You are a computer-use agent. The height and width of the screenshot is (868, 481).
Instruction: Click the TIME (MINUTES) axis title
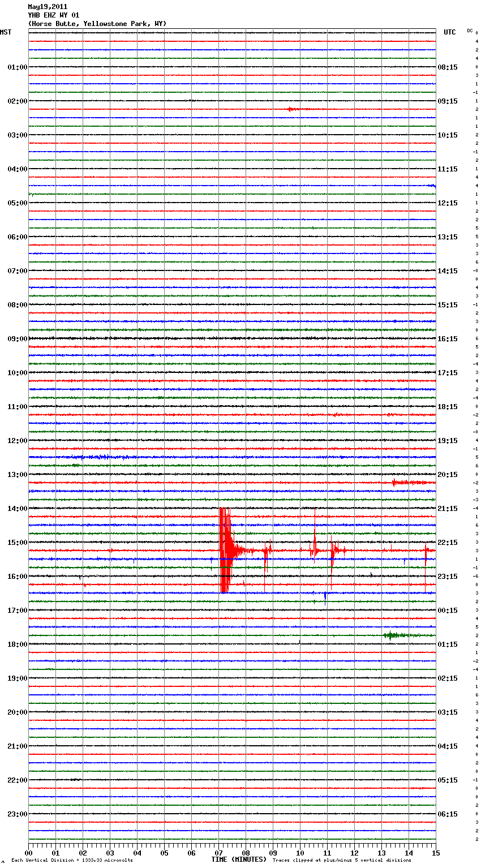(x=239, y=860)
